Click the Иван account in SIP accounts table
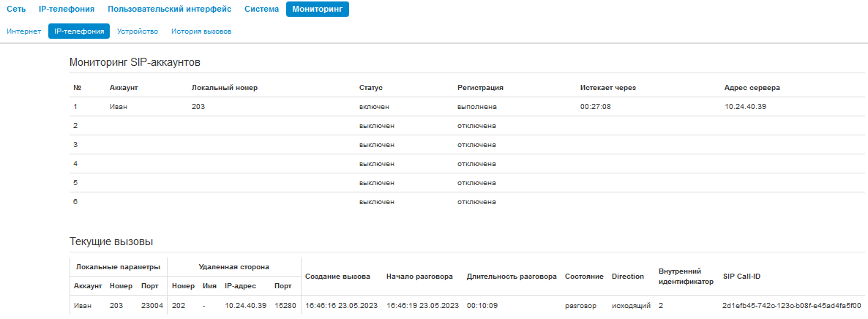The image size is (868, 319). click(x=119, y=106)
